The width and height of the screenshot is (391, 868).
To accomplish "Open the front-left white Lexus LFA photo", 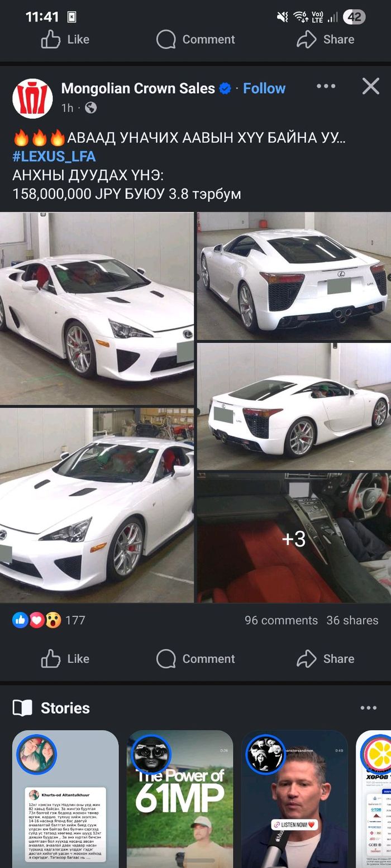I will point(97,308).
